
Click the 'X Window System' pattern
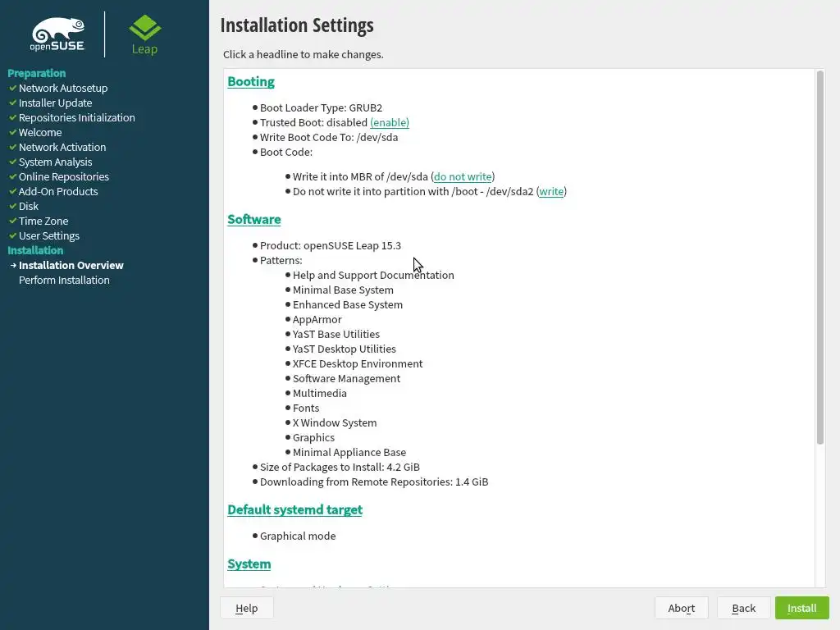[x=335, y=422]
